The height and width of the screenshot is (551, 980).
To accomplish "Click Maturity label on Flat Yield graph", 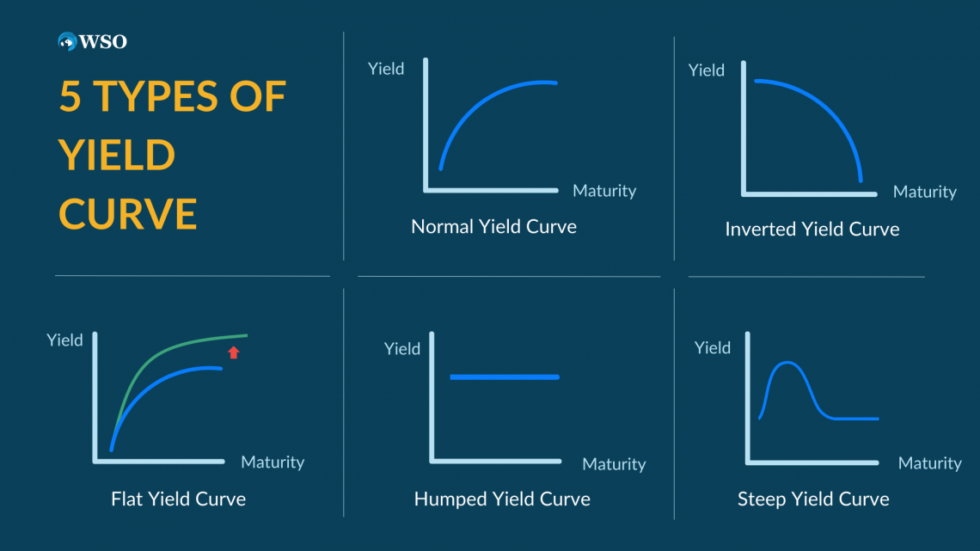I will click(273, 462).
